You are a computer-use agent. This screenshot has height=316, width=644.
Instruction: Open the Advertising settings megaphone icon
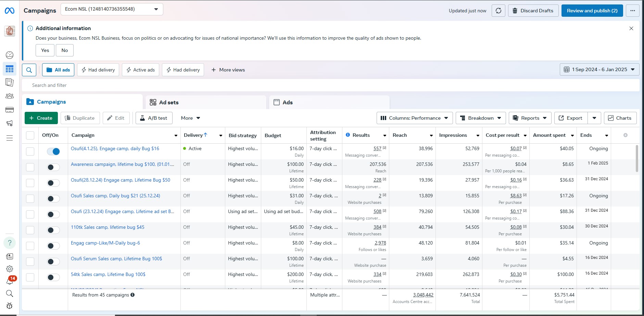[10, 123]
